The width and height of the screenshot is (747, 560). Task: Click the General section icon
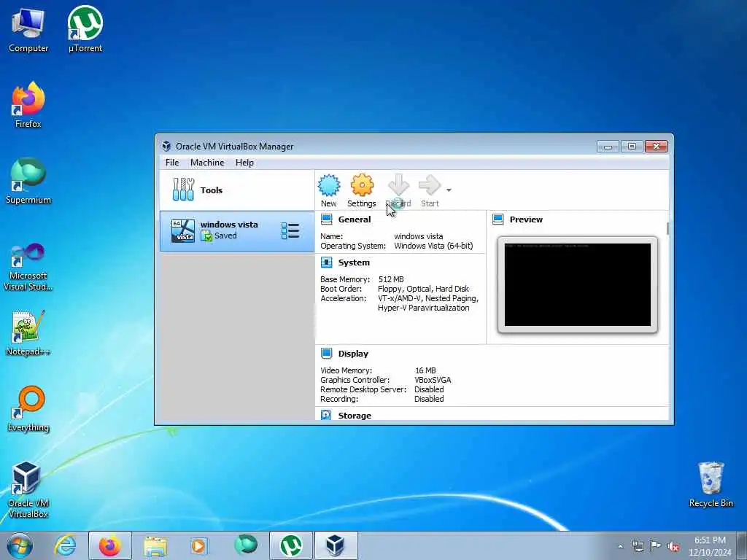pyautogui.click(x=326, y=219)
